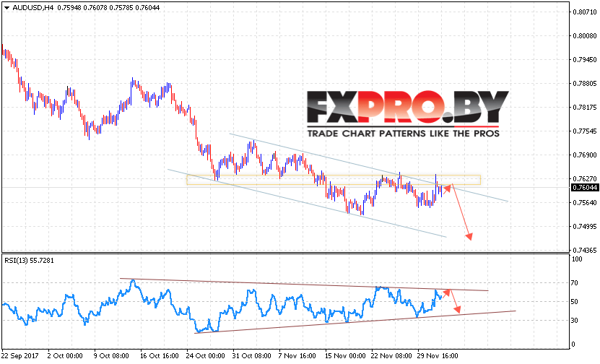Click the long red downward arrow tip on price chart
Image resolution: width=600 pixels, height=364 pixels.
pyautogui.click(x=471, y=239)
